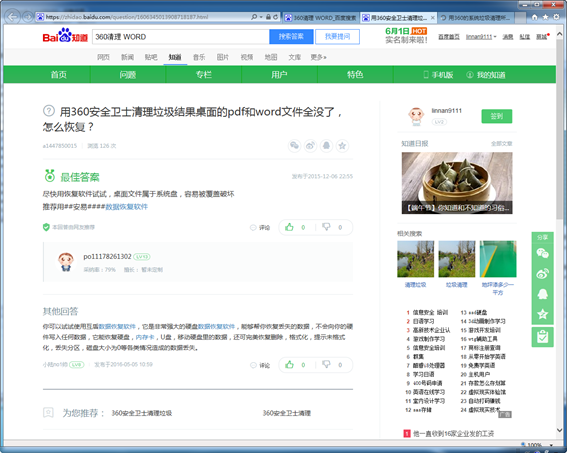
Task: Select 文库 search category
Action: 294,57
